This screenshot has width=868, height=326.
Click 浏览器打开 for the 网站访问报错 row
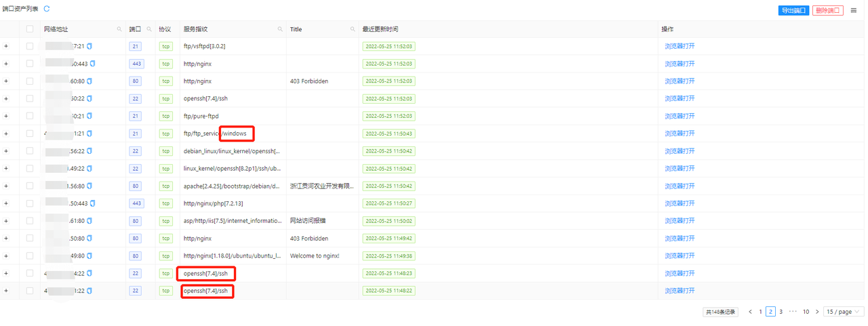(x=679, y=221)
